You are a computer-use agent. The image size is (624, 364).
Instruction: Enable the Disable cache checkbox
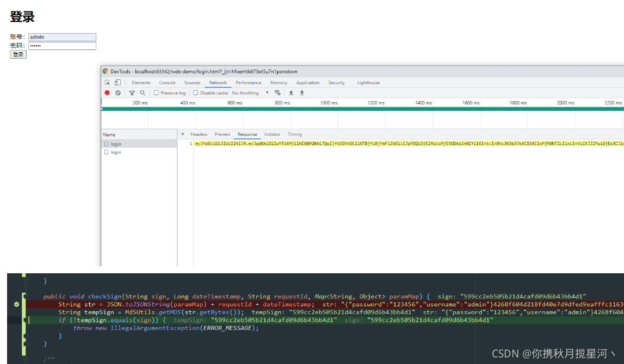click(x=196, y=92)
